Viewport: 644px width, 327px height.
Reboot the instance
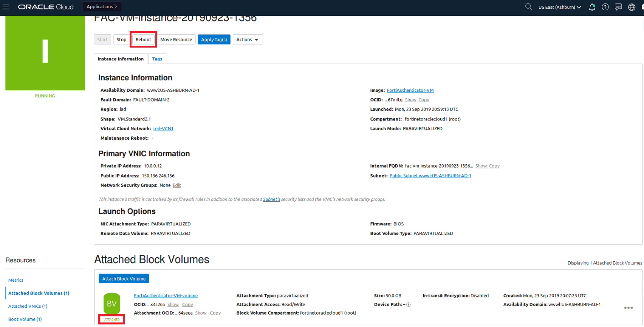[x=143, y=40]
